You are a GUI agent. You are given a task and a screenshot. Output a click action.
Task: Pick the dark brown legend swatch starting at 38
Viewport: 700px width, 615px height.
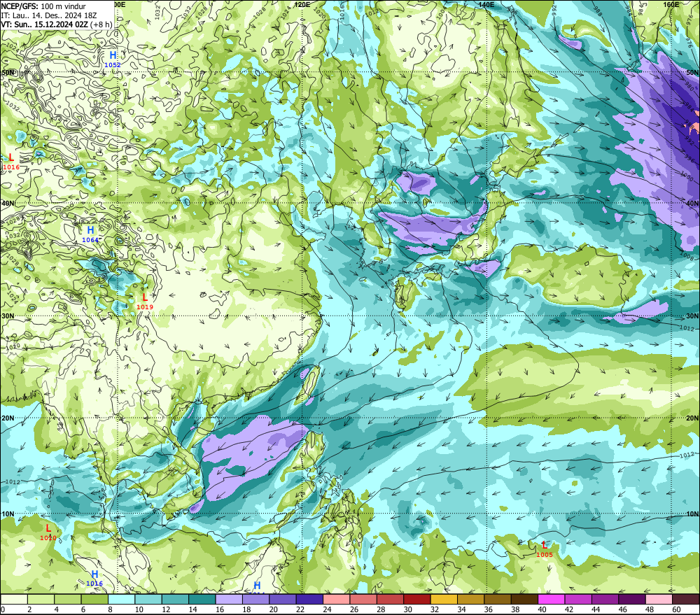[524, 599]
